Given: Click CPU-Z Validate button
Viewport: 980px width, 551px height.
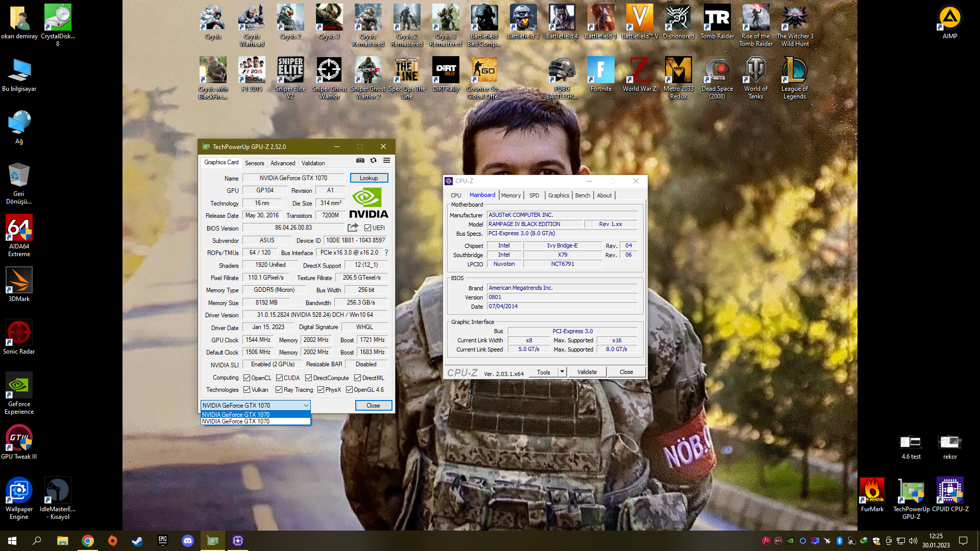Looking at the screenshot, I should point(587,372).
